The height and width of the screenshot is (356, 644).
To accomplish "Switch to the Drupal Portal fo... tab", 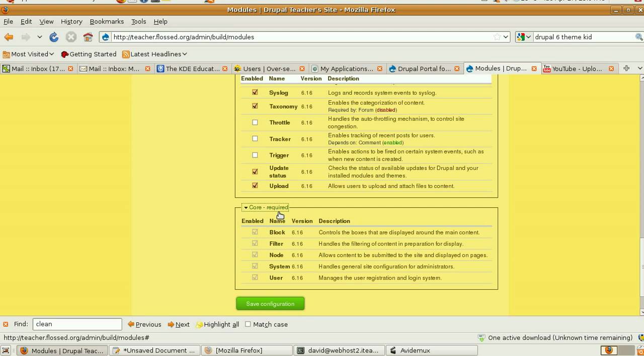I will (x=424, y=68).
